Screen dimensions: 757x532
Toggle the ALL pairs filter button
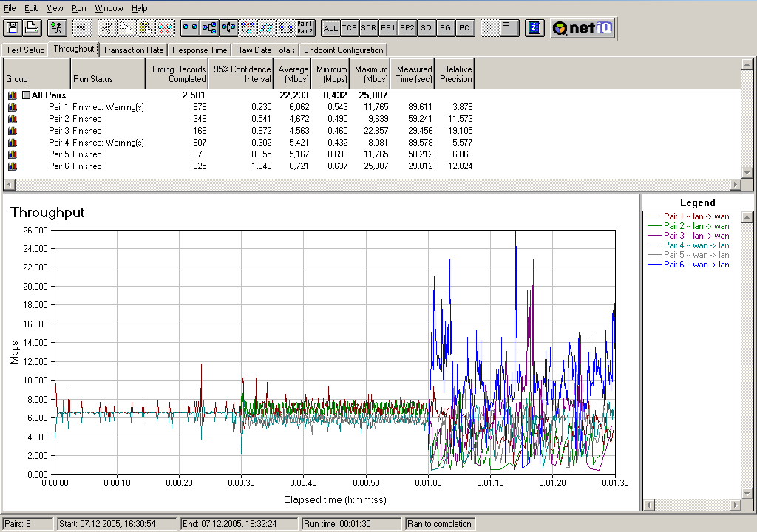pos(330,28)
